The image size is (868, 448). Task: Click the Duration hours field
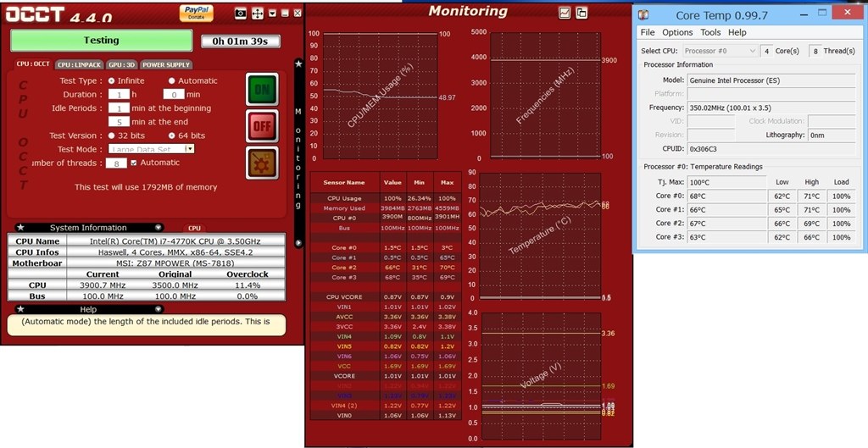point(119,95)
